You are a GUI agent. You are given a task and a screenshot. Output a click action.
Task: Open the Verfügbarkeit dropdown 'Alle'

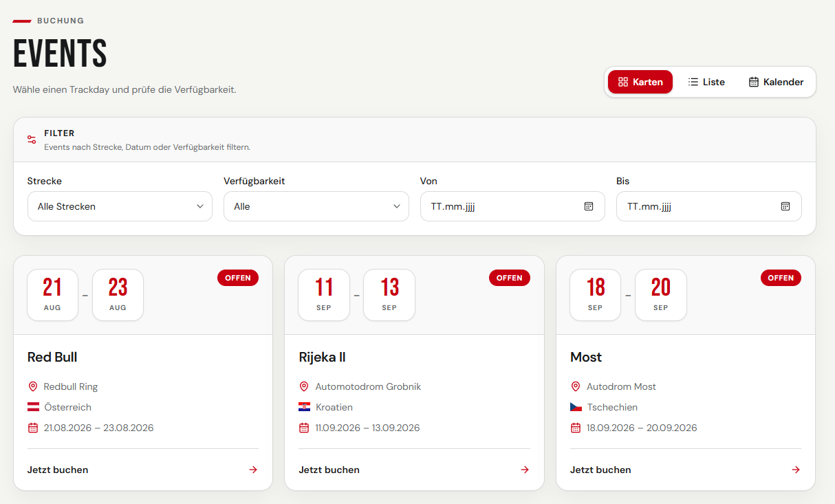click(316, 206)
